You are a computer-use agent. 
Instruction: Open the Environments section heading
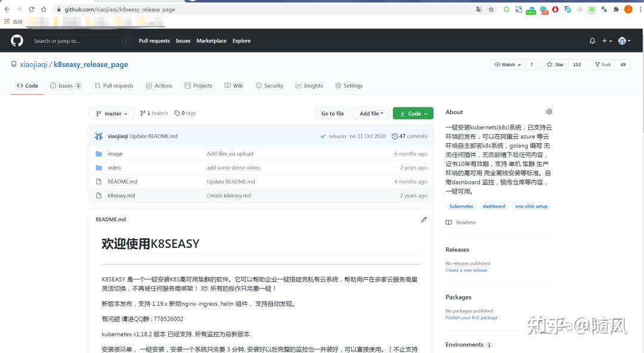pyautogui.click(x=465, y=345)
